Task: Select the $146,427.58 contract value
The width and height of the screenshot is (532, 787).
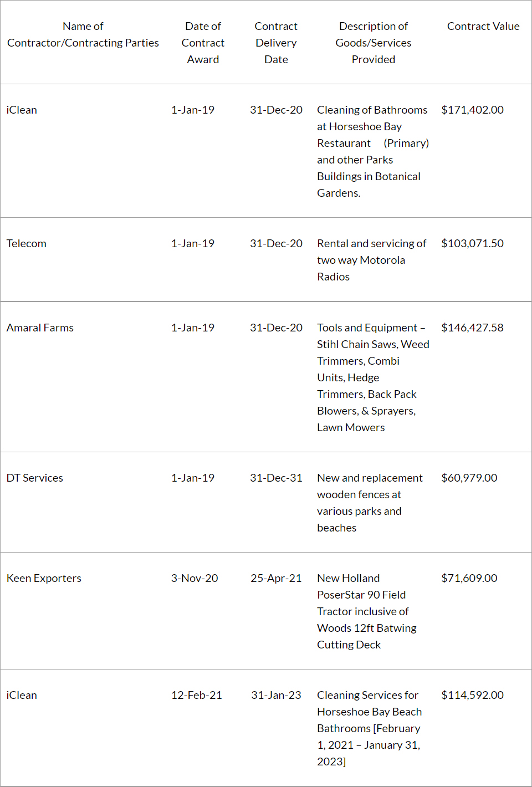Action: (472, 328)
